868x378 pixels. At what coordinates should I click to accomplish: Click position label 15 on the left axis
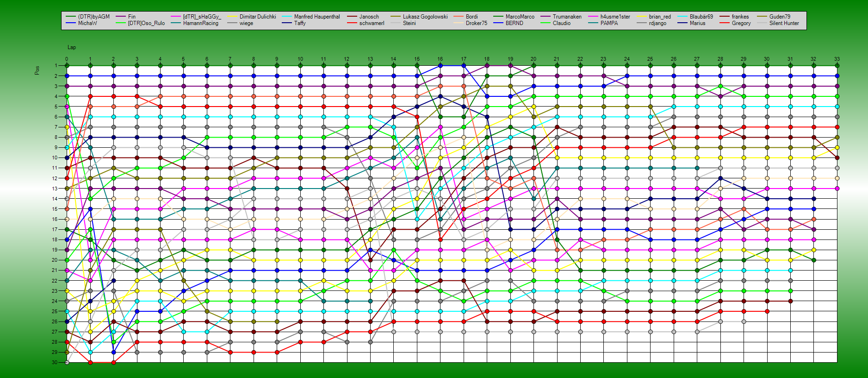(x=55, y=209)
